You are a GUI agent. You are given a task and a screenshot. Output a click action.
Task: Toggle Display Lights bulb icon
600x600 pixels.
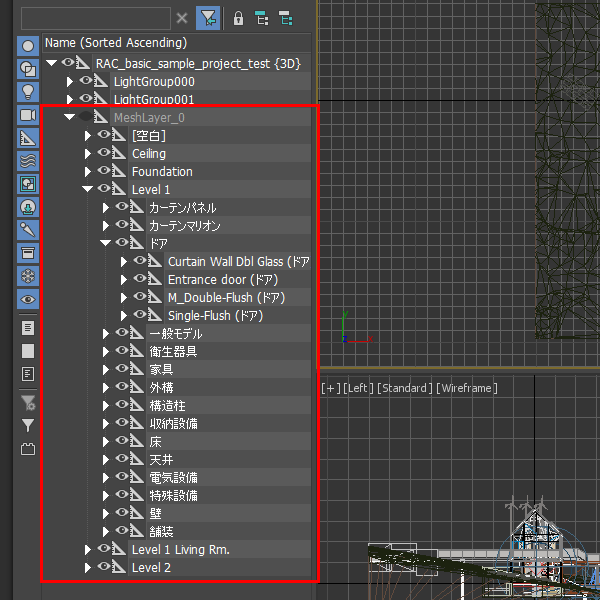28,92
